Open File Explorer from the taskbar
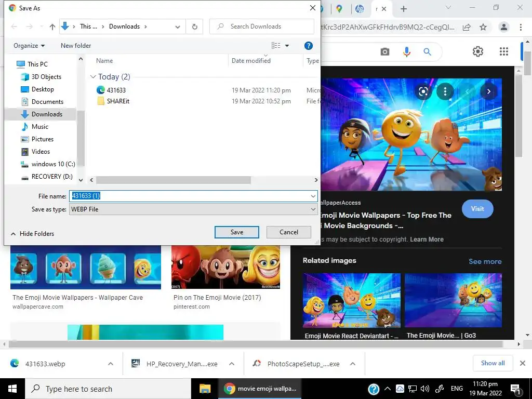Image resolution: width=532 pixels, height=399 pixels. (205, 389)
